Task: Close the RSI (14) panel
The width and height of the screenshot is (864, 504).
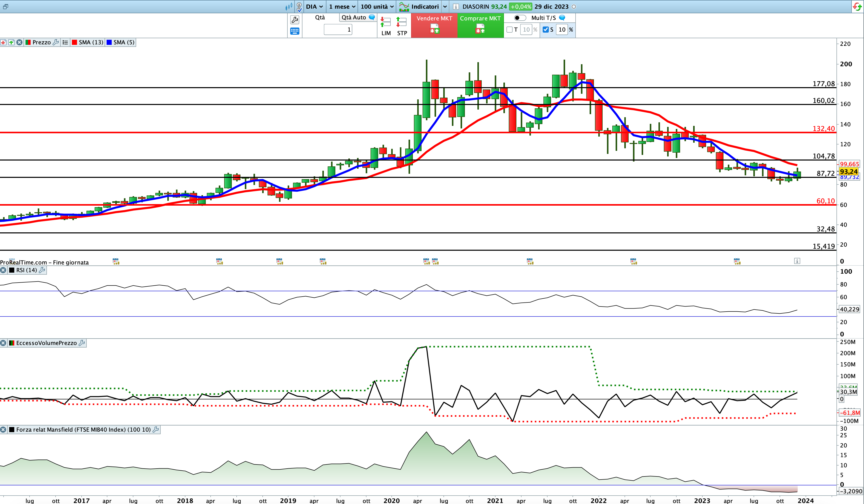Action: click(3, 270)
